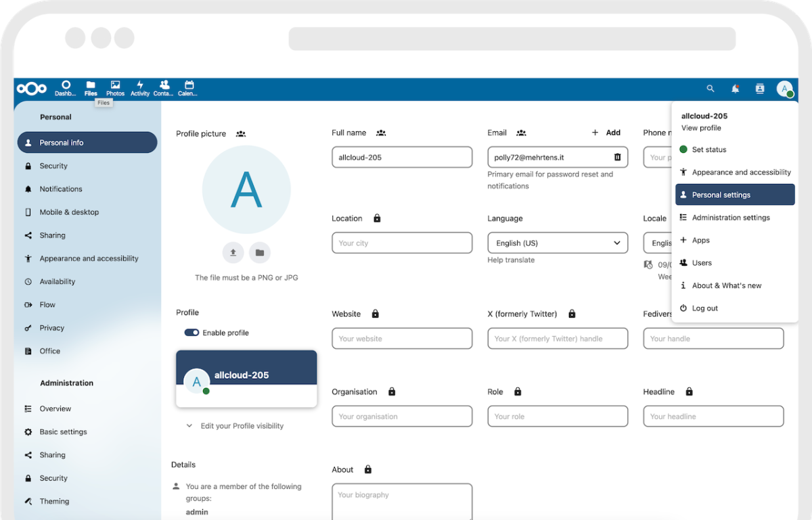The width and height of the screenshot is (812, 520).
Task: Focus the Your organisation field
Action: point(402,416)
